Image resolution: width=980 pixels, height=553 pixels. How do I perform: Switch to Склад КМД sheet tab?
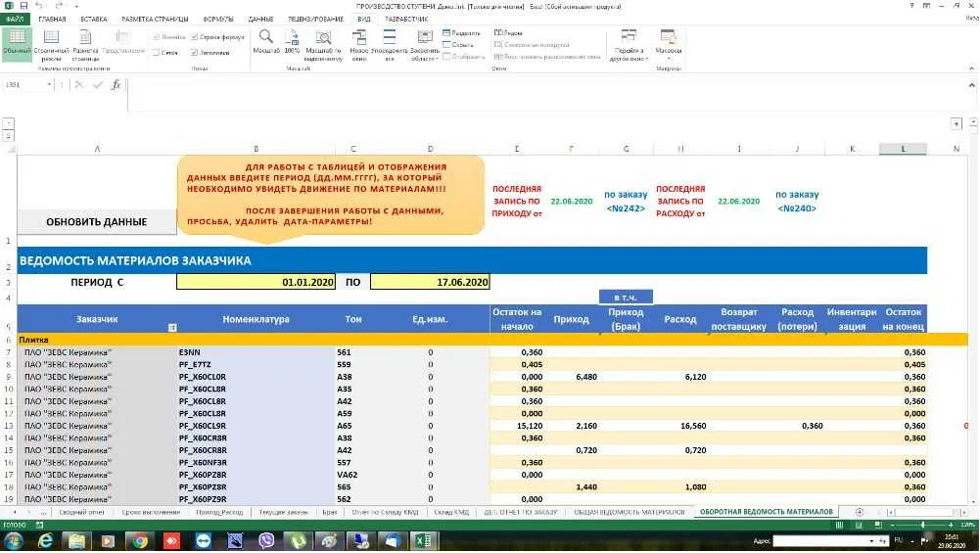click(451, 512)
